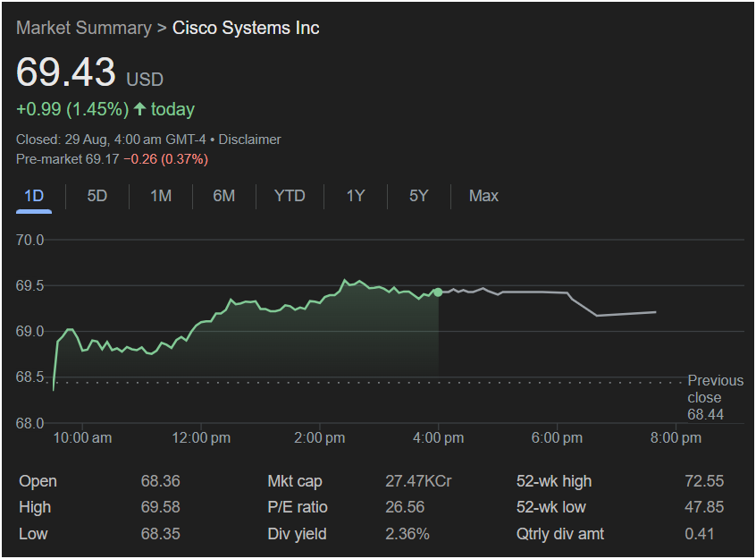
Task: Select the 1D time range tab
Action: 34,196
